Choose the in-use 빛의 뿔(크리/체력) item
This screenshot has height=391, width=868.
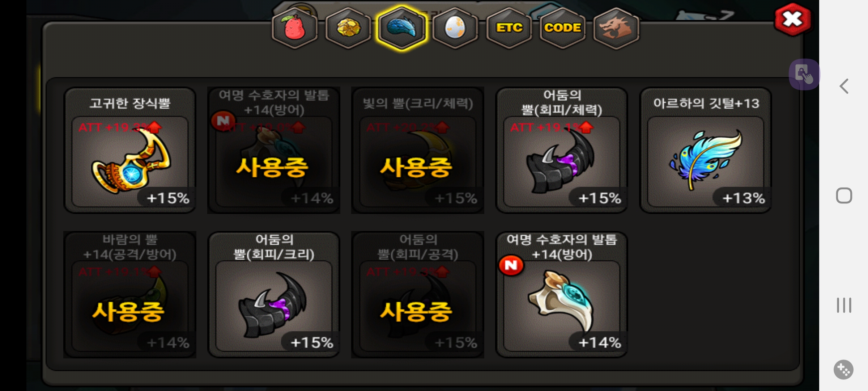tap(418, 150)
